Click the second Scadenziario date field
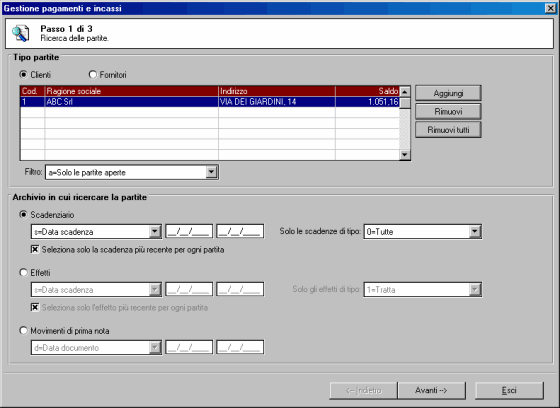The image size is (560, 408). (x=240, y=232)
